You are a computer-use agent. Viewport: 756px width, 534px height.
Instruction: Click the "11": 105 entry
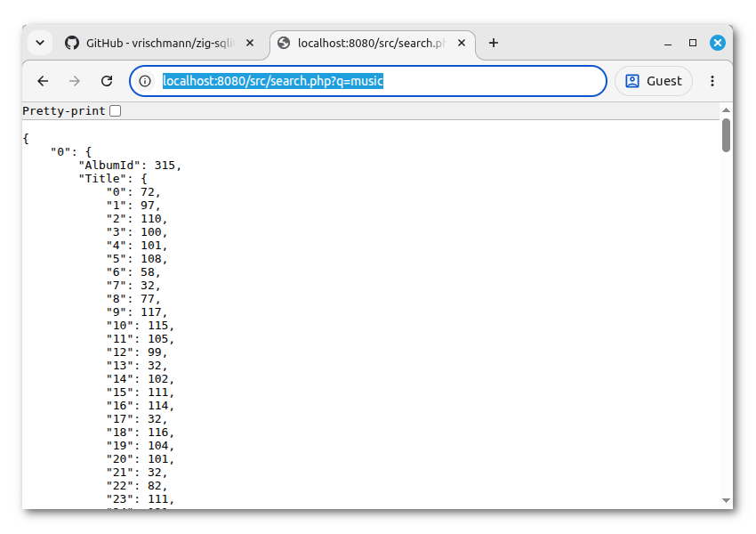(x=140, y=339)
